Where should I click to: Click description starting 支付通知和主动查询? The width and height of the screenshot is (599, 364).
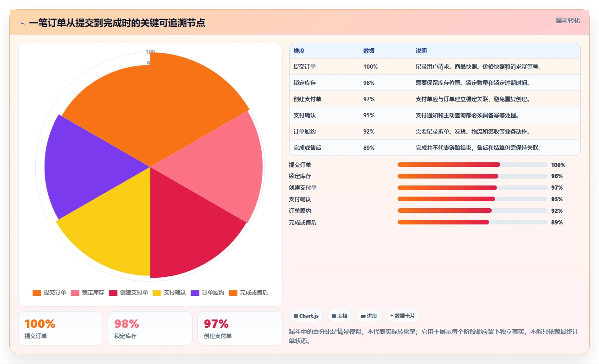click(467, 115)
